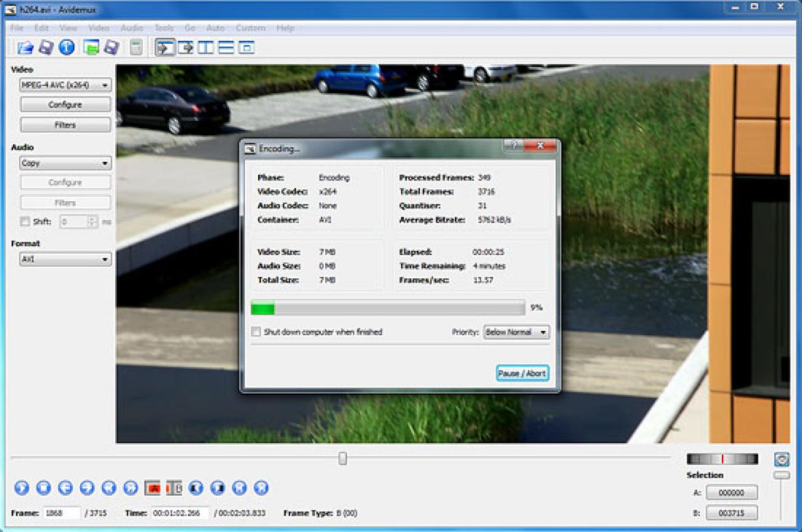Viewport: 802px width, 532px height.
Task: Click the video Filters button
Action: pos(65,125)
